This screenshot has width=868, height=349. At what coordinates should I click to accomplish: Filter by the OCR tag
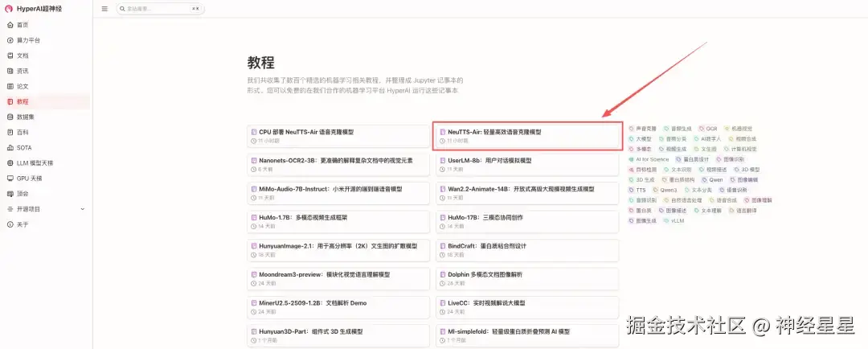point(708,129)
